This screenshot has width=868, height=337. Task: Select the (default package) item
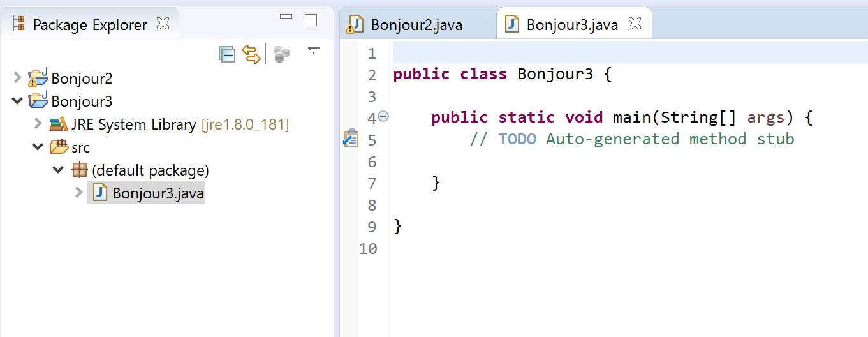pos(150,170)
